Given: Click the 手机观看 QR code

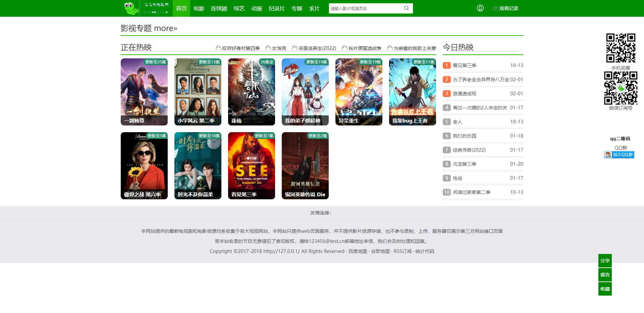Looking at the screenshot, I should [x=621, y=48].
